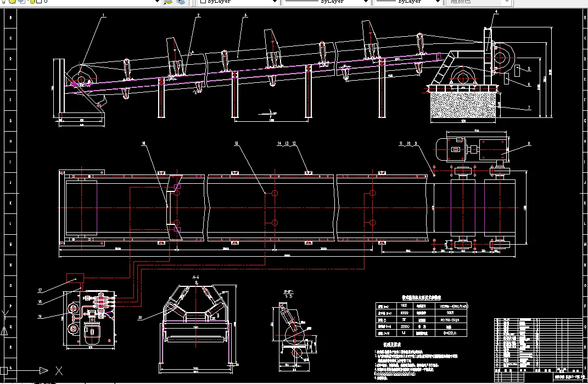
Task: Select zone letter H on left border
Action: point(10,141)
